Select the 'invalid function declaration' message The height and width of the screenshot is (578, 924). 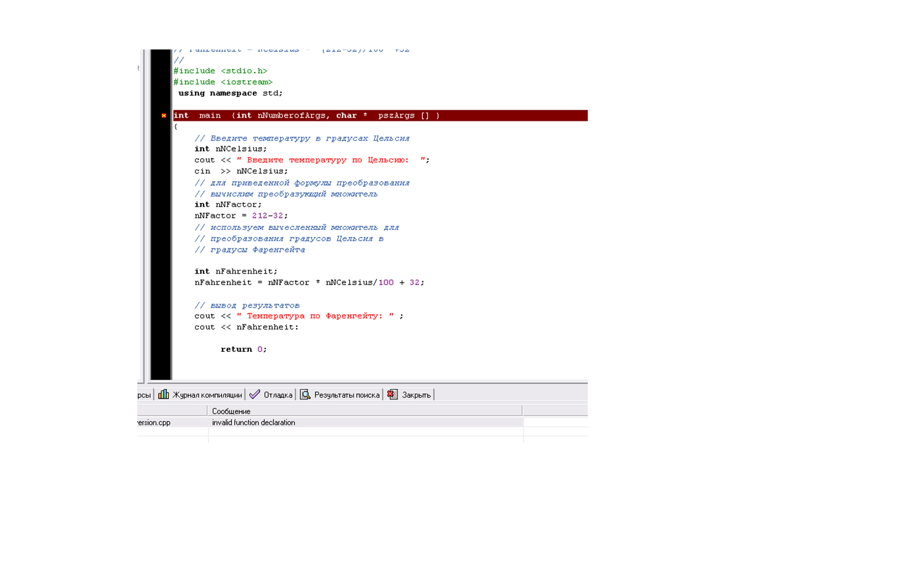click(x=253, y=423)
